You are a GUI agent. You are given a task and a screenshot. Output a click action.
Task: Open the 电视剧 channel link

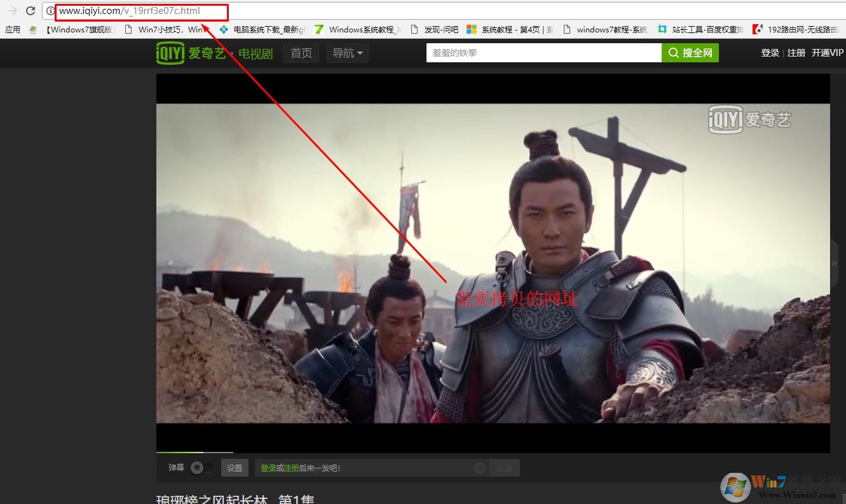pyautogui.click(x=256, y=54)
